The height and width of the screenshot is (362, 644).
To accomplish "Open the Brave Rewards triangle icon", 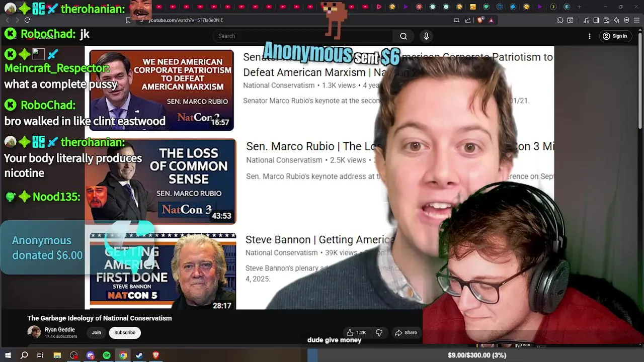I will point(491,20).
